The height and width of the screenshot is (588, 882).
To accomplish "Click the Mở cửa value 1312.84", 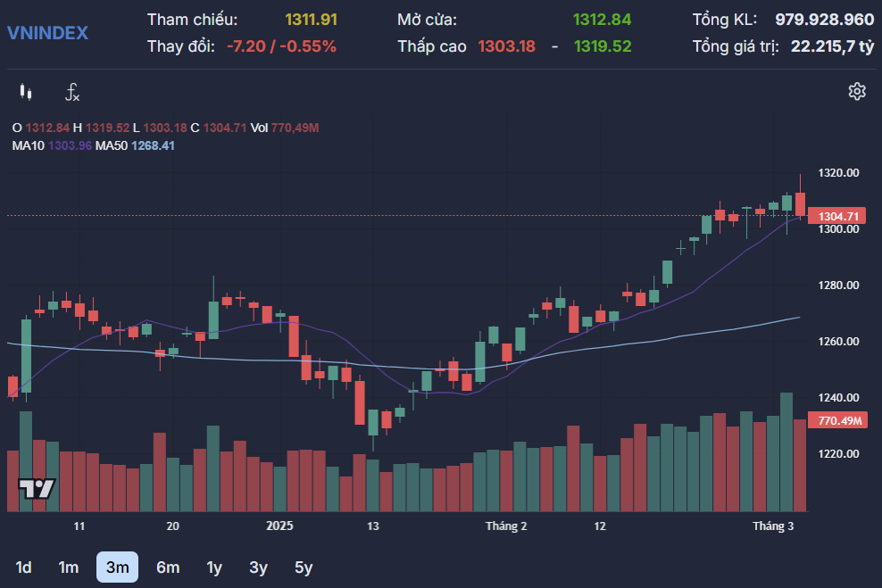I will point(602,20).
